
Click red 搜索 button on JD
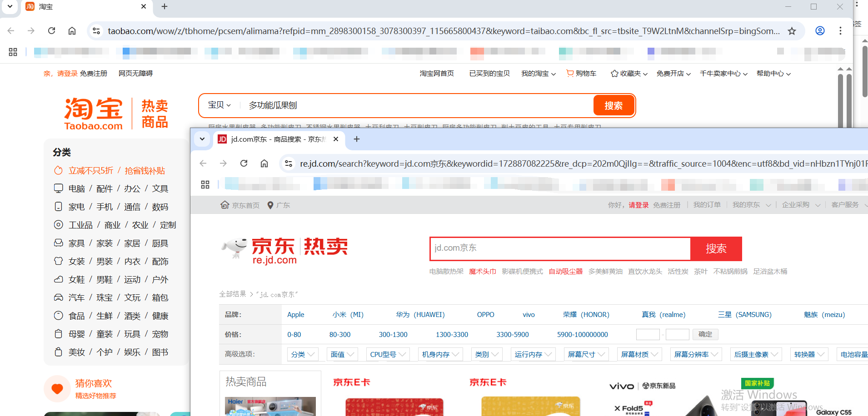(716, 249)
